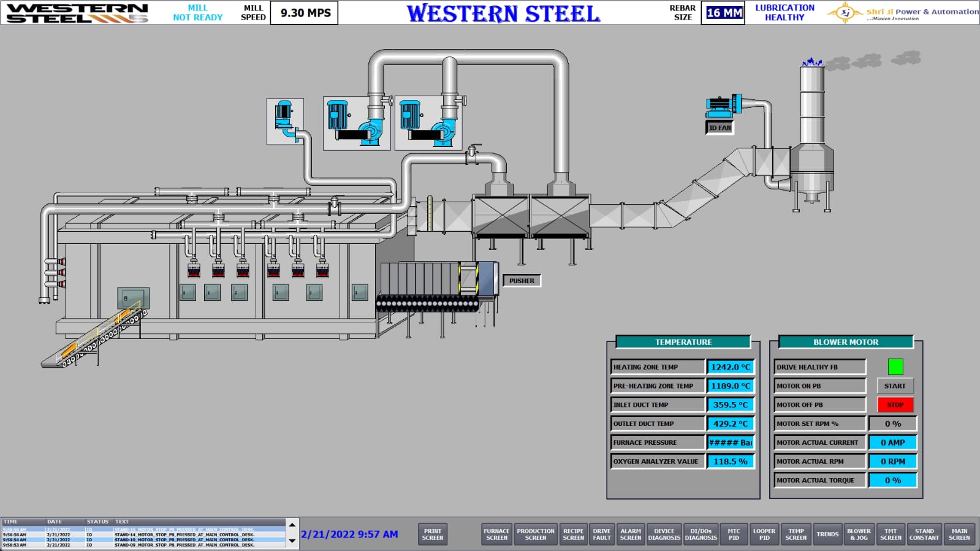Switch to the Trends screen
Image resolution: width=980 pixels, height=551 pixels.
tap(827, 534)
